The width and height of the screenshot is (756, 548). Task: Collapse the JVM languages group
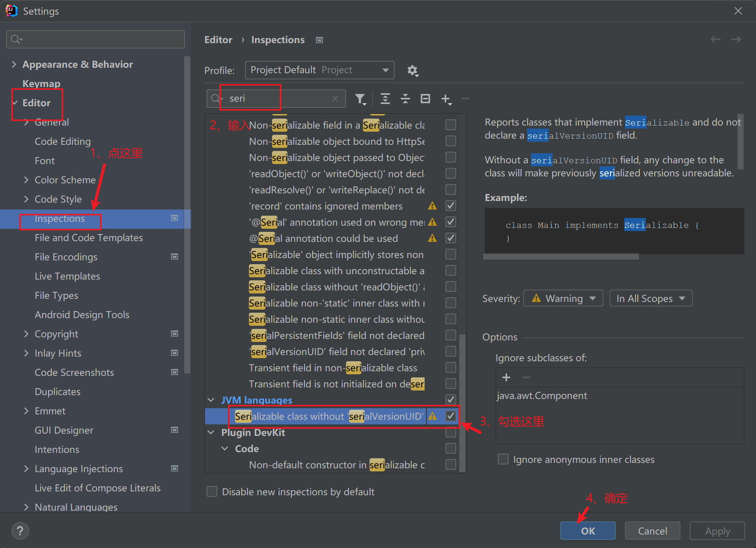[211, 400]
